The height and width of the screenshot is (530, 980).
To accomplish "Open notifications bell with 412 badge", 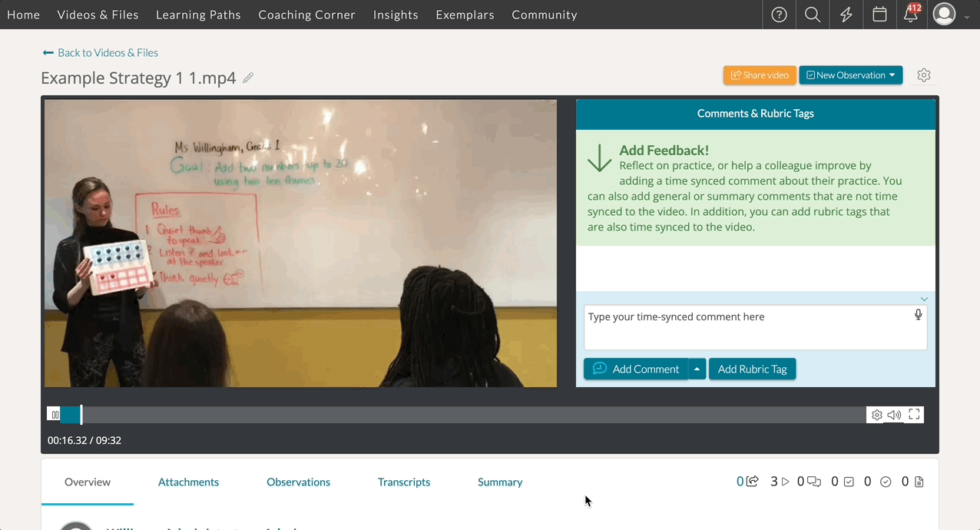I will (x=911, y=14).
